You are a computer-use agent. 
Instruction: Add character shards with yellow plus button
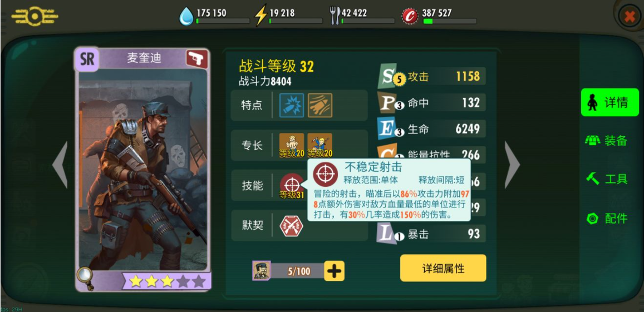tap(335, 271)
